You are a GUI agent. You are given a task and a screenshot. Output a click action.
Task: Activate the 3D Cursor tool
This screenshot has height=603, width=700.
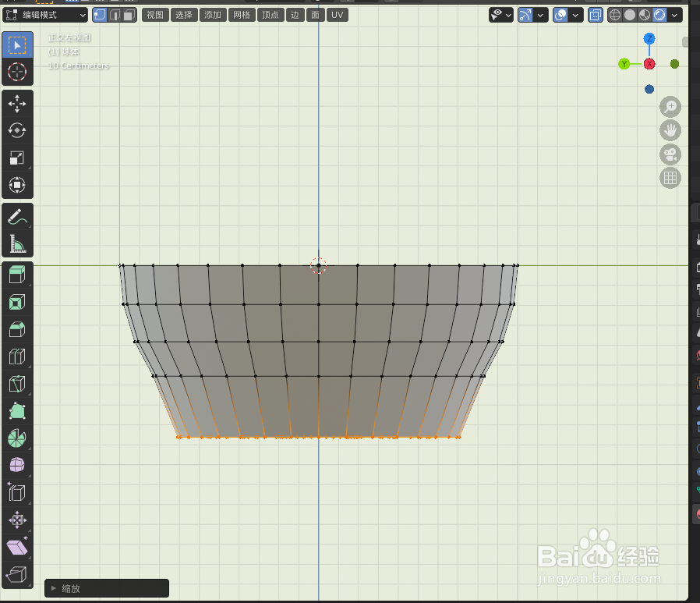(x=17, y=72)
